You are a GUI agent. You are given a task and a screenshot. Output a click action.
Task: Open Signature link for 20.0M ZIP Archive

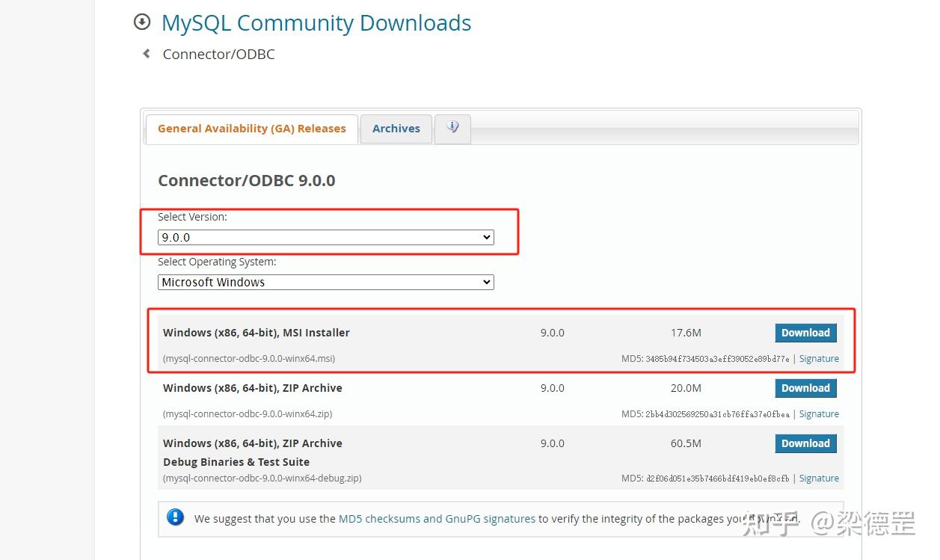pyautogui.click(x=819, y=414)
